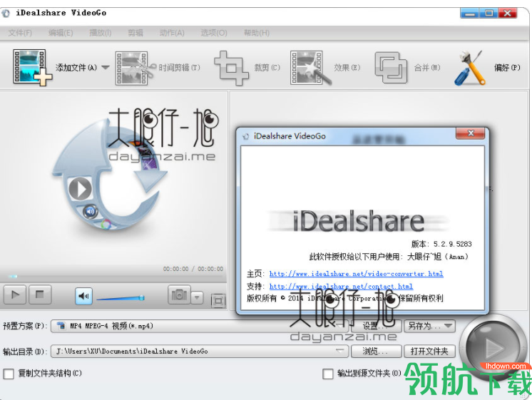
Task: Open the video-converter.html homepage link
Action: [x=357, y=274]
